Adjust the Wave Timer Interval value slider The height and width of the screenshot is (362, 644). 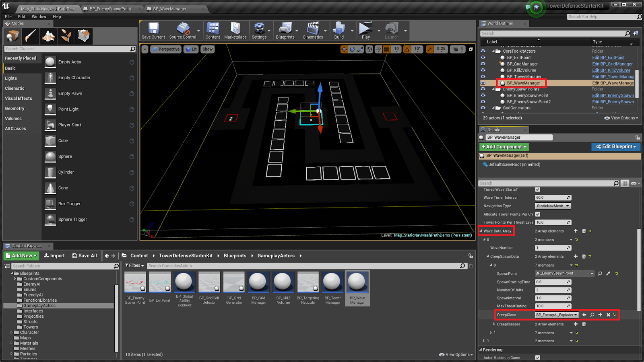pos(553,197)
